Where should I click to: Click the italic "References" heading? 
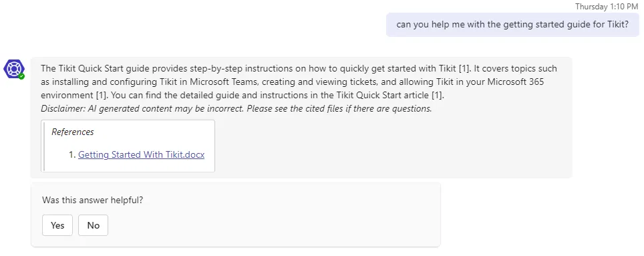(x=73, y=132)
